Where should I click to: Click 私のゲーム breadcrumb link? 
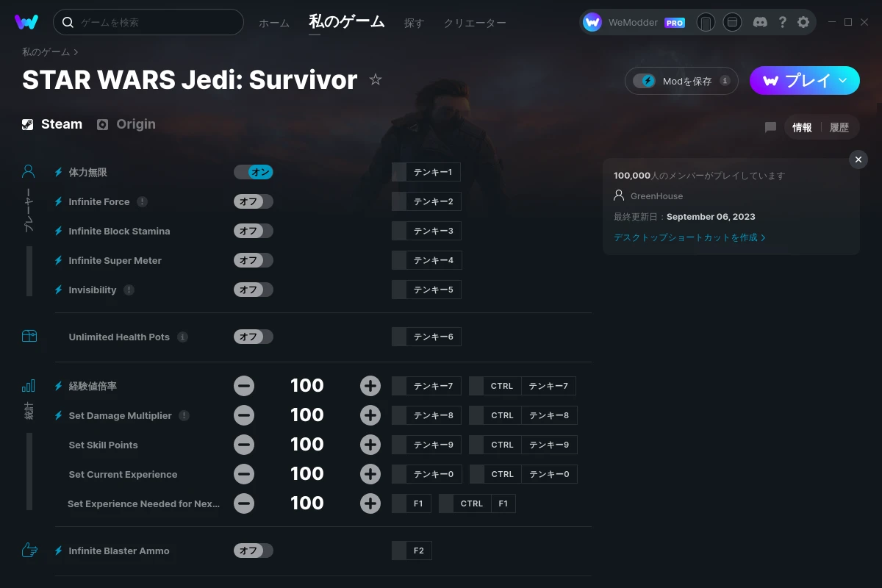point(46,51)
